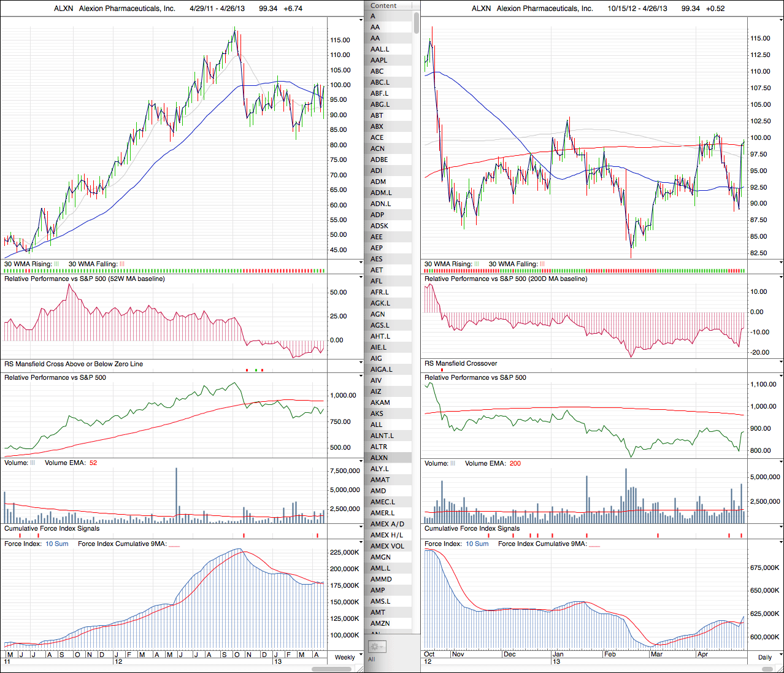Open the gear action menu below watchlist
Viewport: 784px width, 673px height.
(x=376, y=647)
